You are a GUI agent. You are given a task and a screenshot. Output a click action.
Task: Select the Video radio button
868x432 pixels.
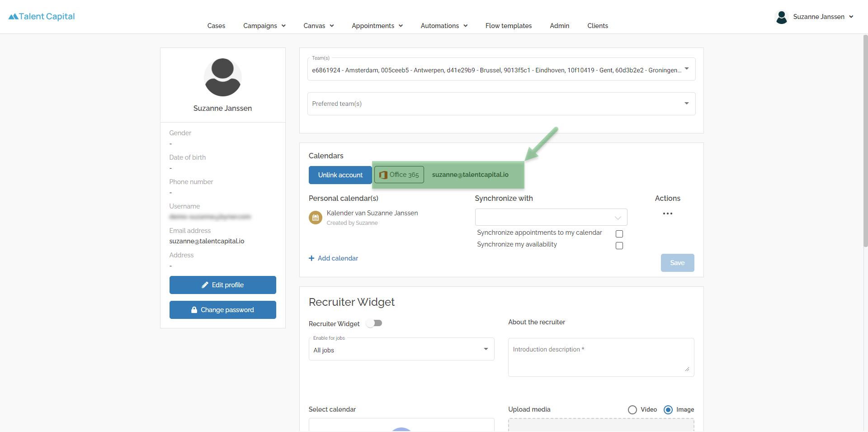632,410
